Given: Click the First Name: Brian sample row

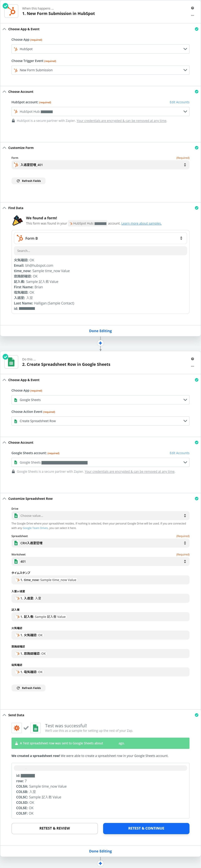Looking at the screenshot, I should click(x=28, y=287).
